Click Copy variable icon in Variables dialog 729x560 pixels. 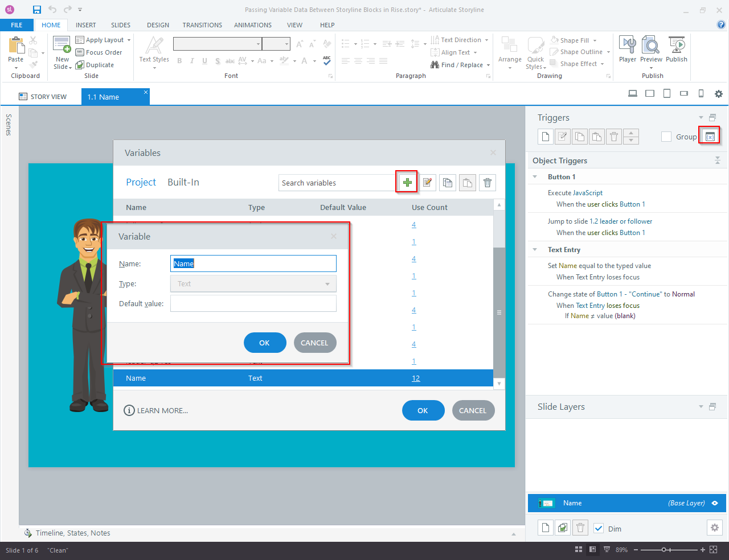[x=448, y=183]
